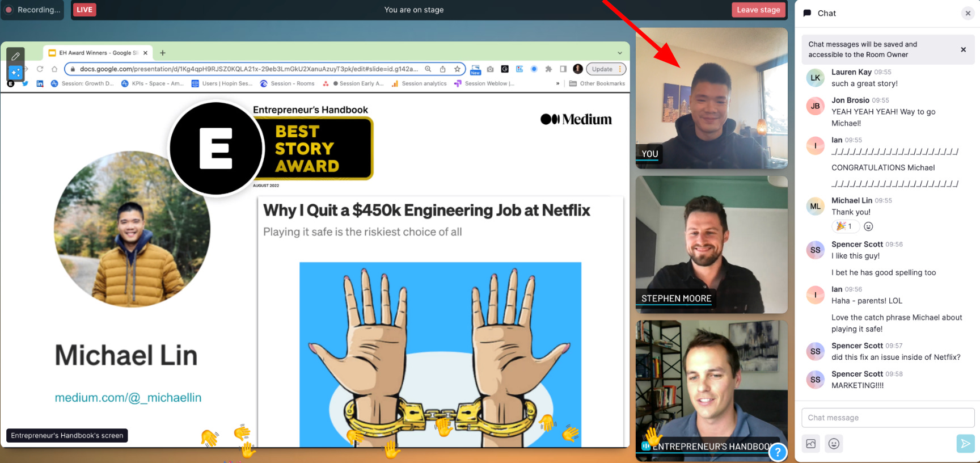The height and width of the screenshot is (463, 980).
Task: Open the Other Bookmarks folder
Action: pyautogui.click(x=597, y=83)
